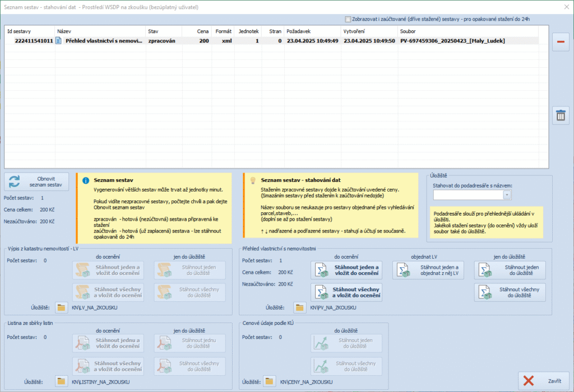Click Listina 'Stáhnout všechny do úložiště'

pos(189,366)
